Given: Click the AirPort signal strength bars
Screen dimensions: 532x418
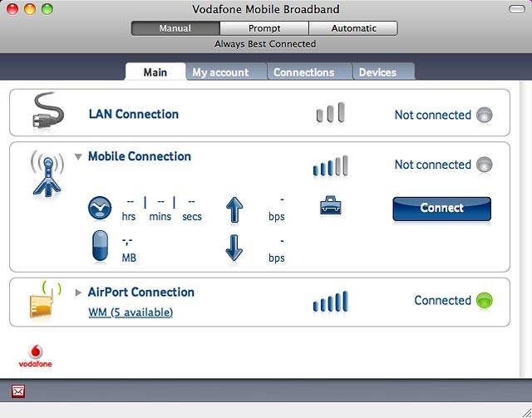Looking at the screenshot, I should (x=331, y=302).
